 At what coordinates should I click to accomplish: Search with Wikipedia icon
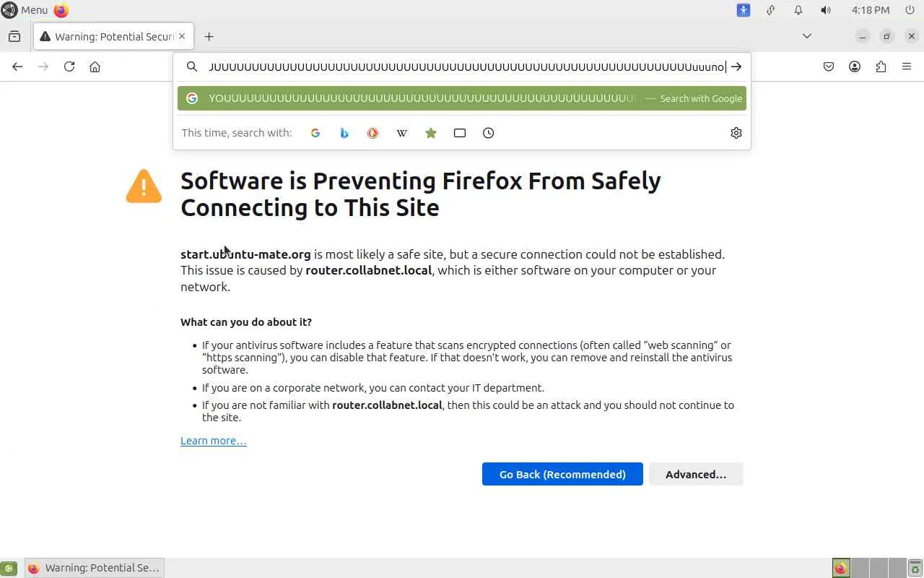tap(402, 133)
